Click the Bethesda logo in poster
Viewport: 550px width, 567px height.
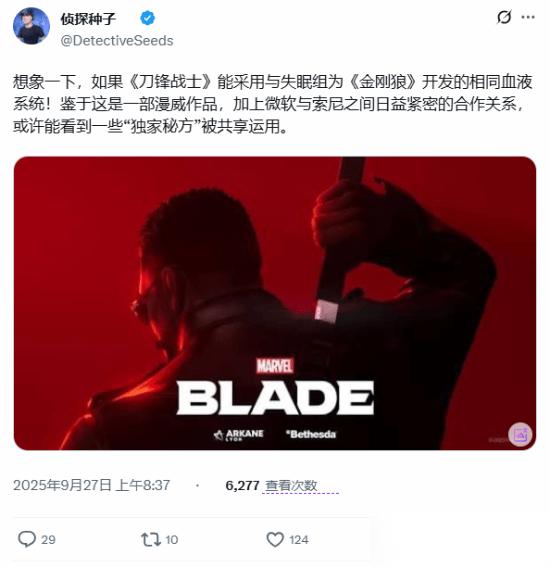coord(311,434)
